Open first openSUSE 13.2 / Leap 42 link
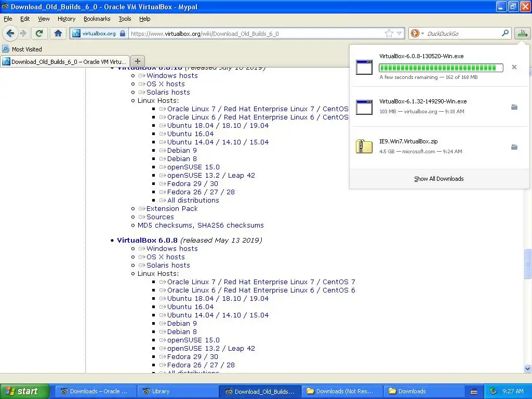Image resolution: width=532 pixels, height=399 pixels. click(x=211, y=176)
